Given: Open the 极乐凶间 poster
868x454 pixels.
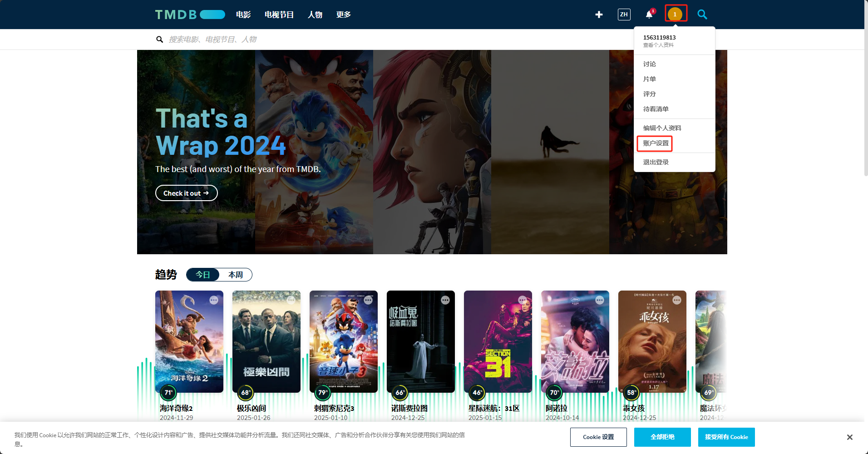Looking at the screenshot, I should click(266, 341).
